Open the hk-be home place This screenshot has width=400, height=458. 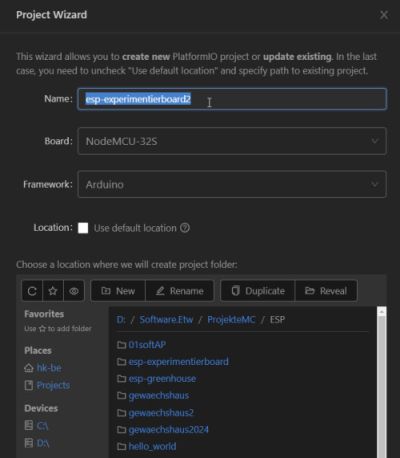coord(43,368)
